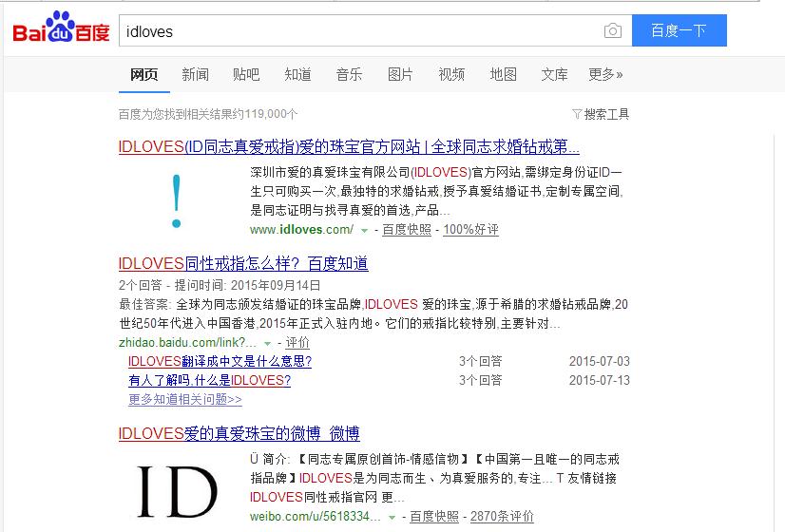
Task: Select the 视频 tab
Action: (x=451, y=74)
